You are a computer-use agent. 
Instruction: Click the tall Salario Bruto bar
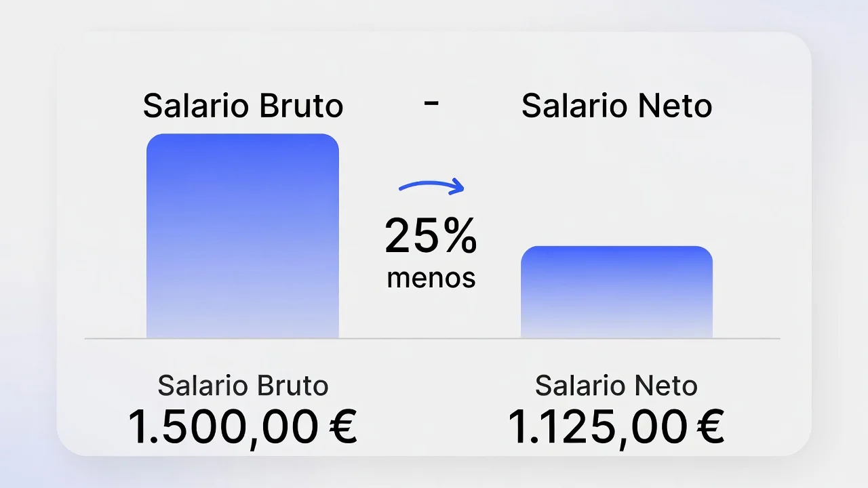point(243,236)
